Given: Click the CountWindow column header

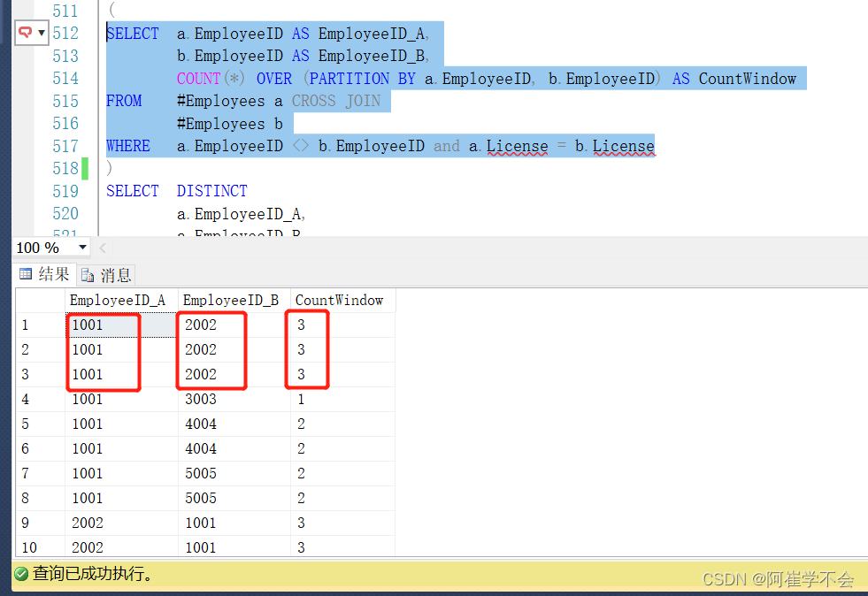Looking at the screenshot, I should (x=340, y=300).
